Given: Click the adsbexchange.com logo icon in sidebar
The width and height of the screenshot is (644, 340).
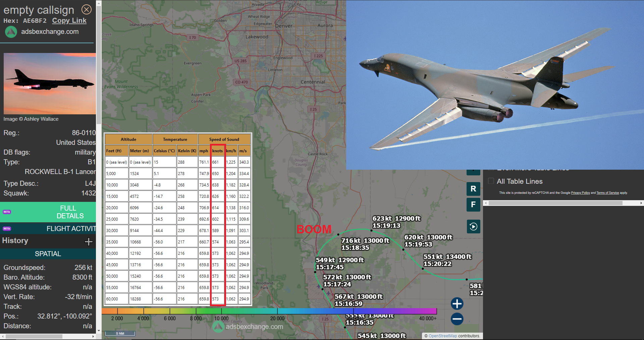Looking at the screenshot, I should [11, 32].
